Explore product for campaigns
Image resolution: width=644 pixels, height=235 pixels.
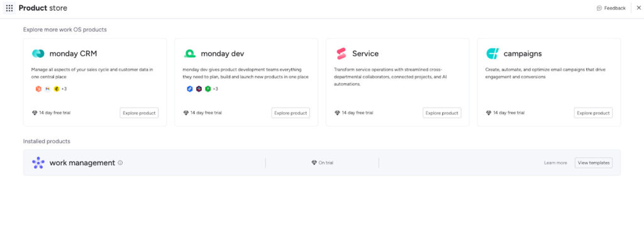[593, 113]
